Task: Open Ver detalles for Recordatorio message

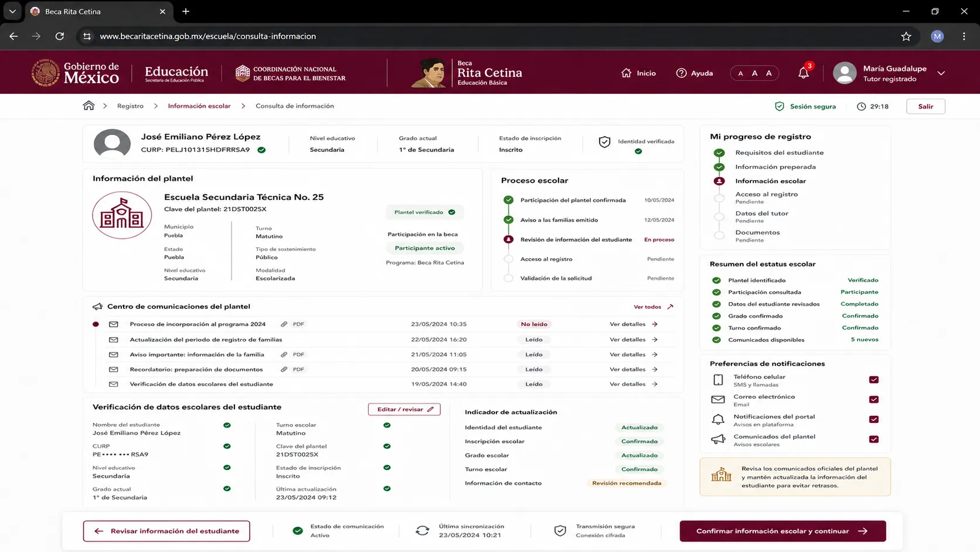Action: click(x=634, y=369)
